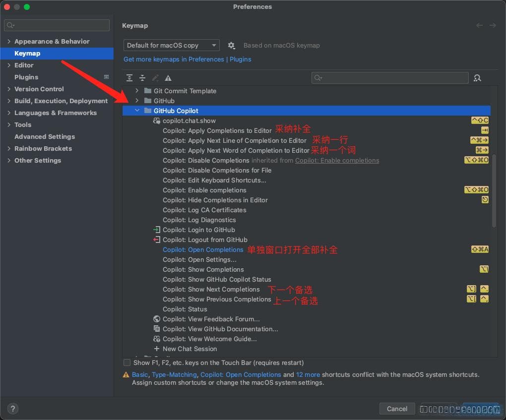Click the New Chat Session plus icon

(x=156, y=349)
